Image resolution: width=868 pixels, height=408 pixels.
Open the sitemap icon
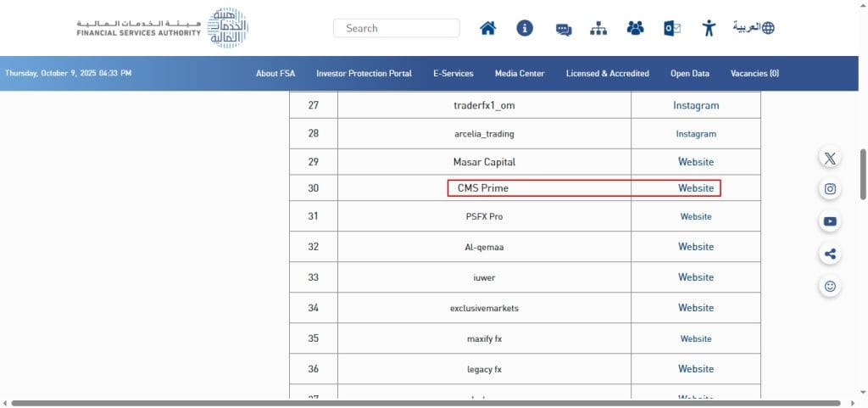coord(598,28)
